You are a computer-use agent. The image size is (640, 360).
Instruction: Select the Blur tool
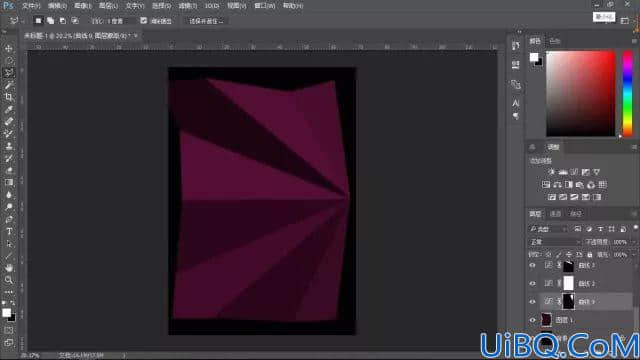(x=9, y=195)
